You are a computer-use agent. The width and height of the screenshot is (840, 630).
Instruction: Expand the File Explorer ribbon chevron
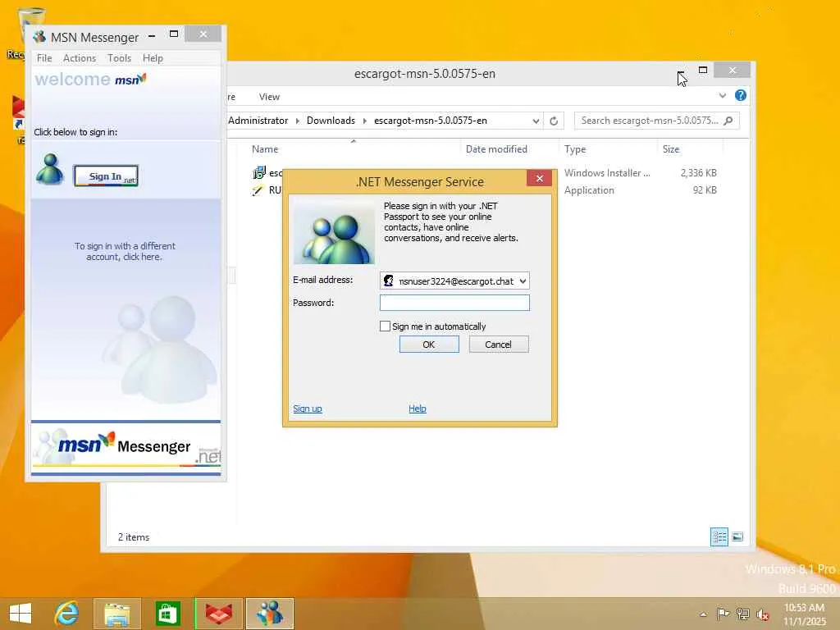pos(722,95)
